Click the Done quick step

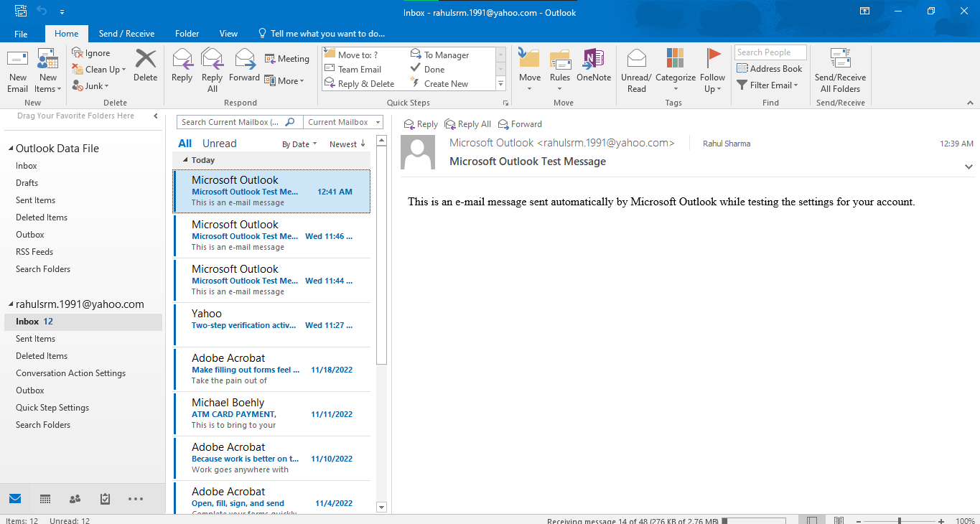click(427, 70)
